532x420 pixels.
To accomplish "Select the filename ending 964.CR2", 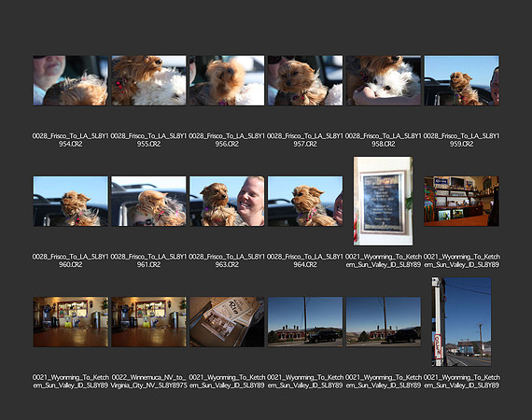I will click(x=305, y=260).
